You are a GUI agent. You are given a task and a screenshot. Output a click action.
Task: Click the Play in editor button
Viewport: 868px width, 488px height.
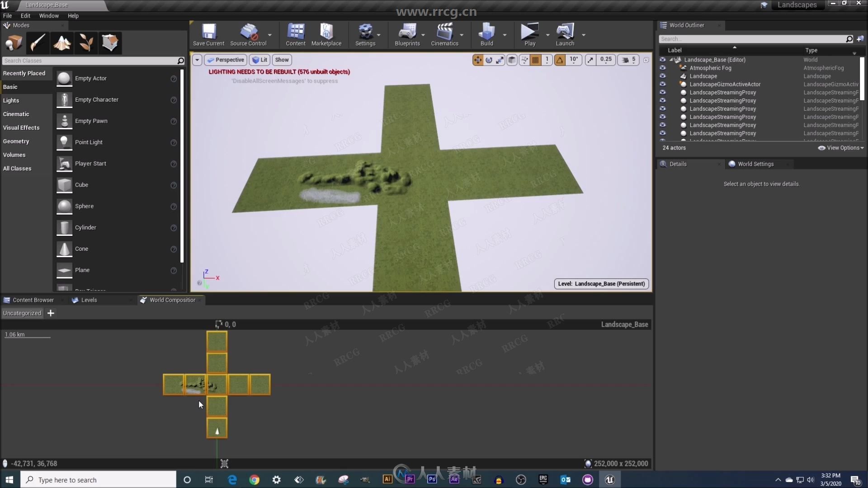click(529, 34)
